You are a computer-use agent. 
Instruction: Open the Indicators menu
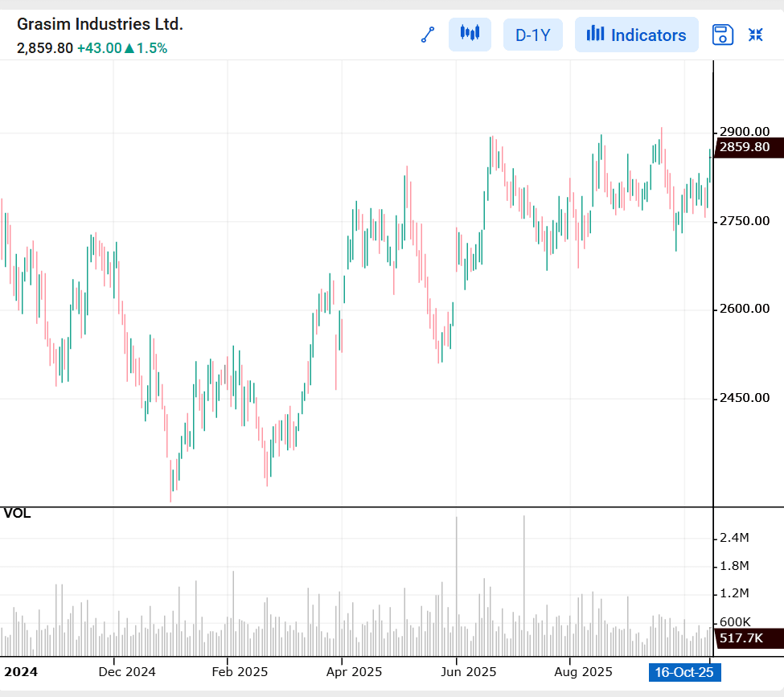(636, 35)
